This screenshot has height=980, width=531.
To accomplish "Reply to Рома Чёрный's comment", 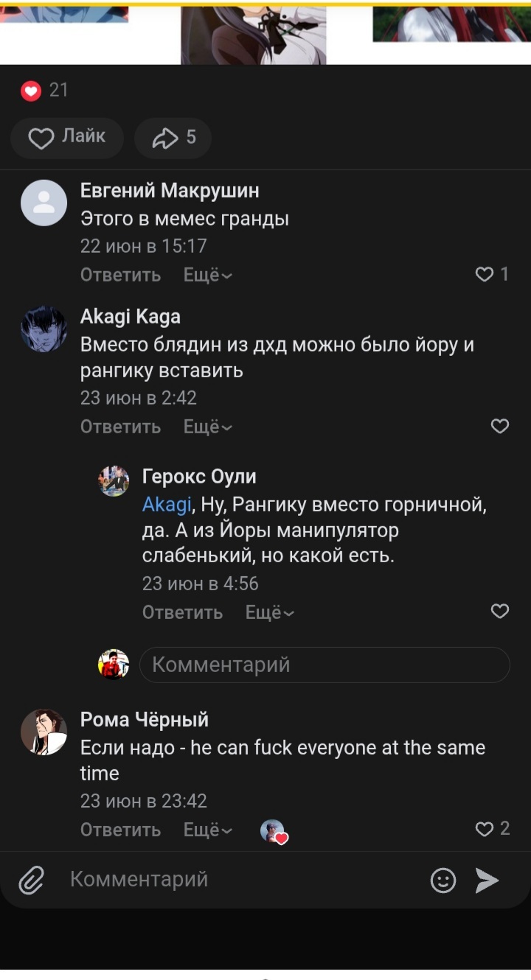I will tap(120, 830).
